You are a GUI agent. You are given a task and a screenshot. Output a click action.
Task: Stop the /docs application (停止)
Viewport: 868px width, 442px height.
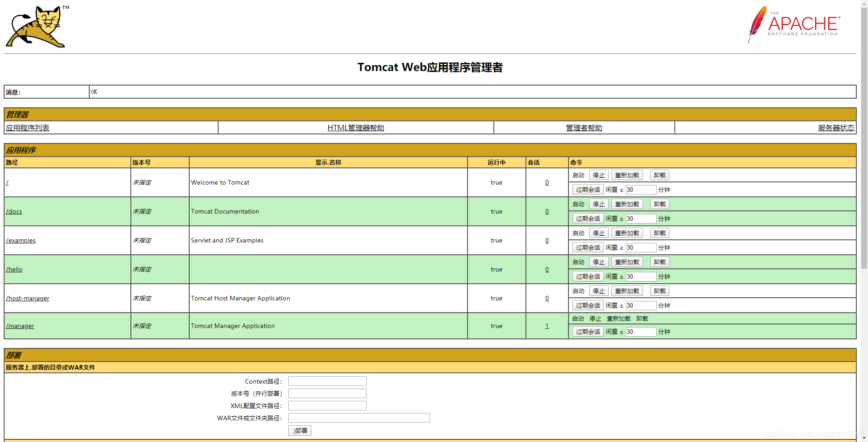coord(599,204)
